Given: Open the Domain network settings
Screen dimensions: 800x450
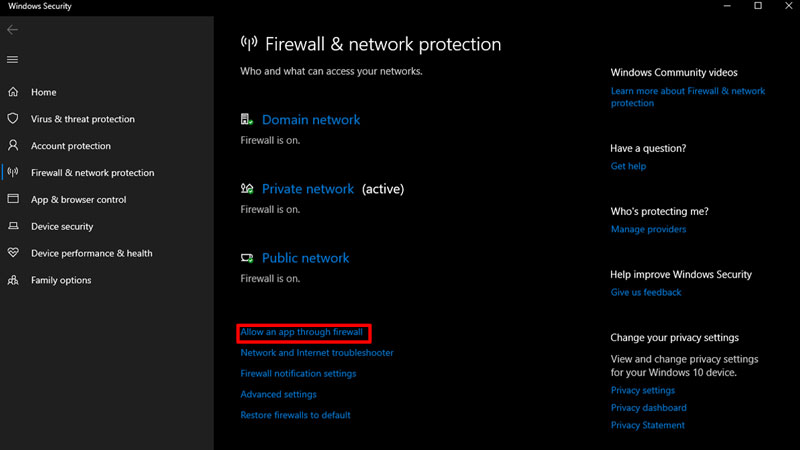Looking at the screenshot, I should pos(310,120).
